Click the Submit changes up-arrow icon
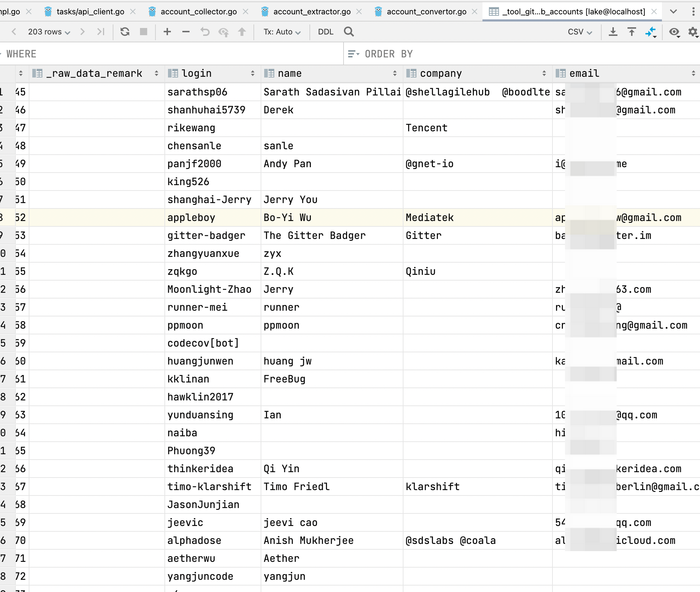Image resolution: width=700 pixels, height=592 pixels. tap(242, 32)
